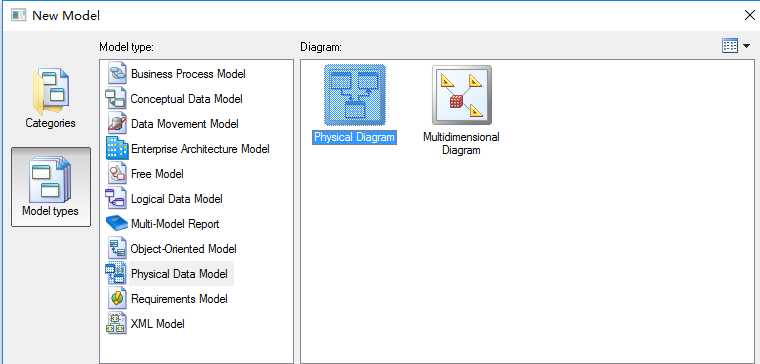Screen dimensions: 760x364
Task: Select 'Physical Data Model' text
Action: [179, 274]
